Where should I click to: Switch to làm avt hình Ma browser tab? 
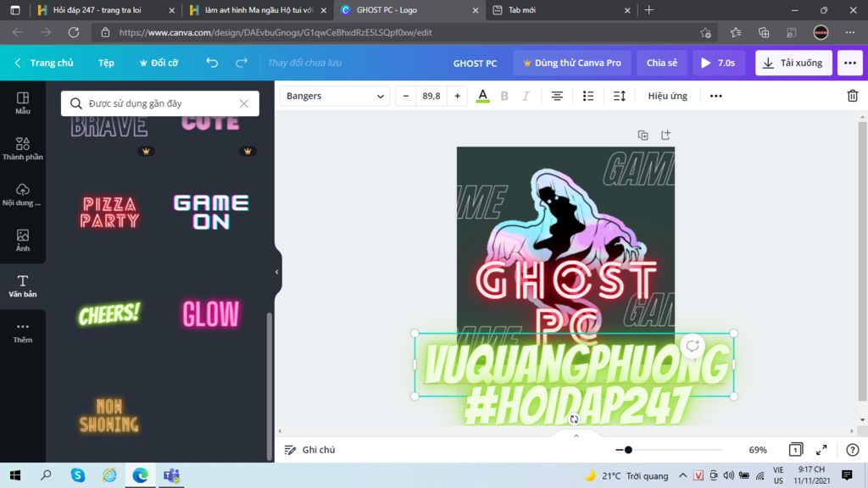coord(258,10)
